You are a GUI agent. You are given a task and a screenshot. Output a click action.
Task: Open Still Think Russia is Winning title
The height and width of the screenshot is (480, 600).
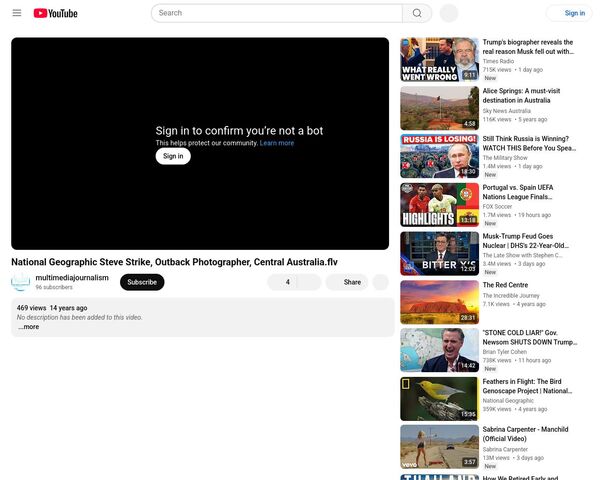click(529, 144)
